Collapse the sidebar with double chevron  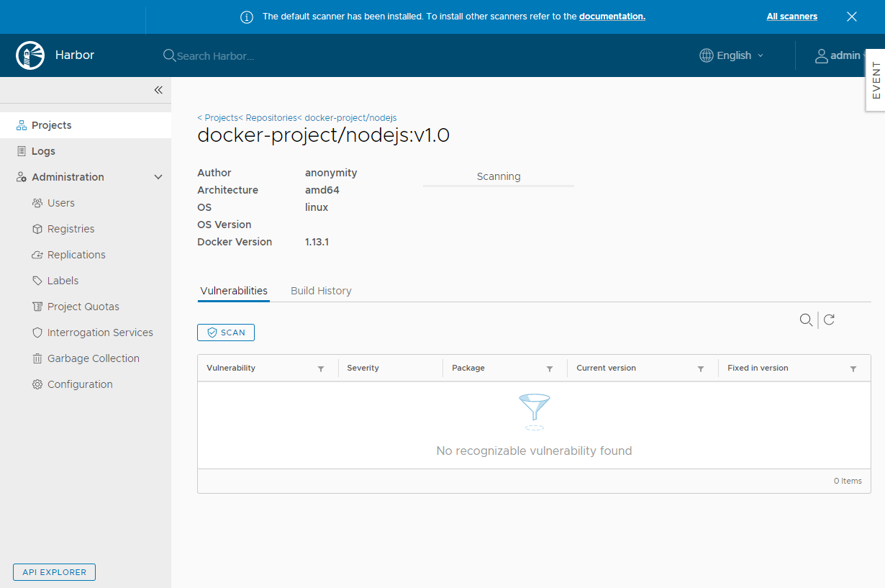tap(158, 90)
